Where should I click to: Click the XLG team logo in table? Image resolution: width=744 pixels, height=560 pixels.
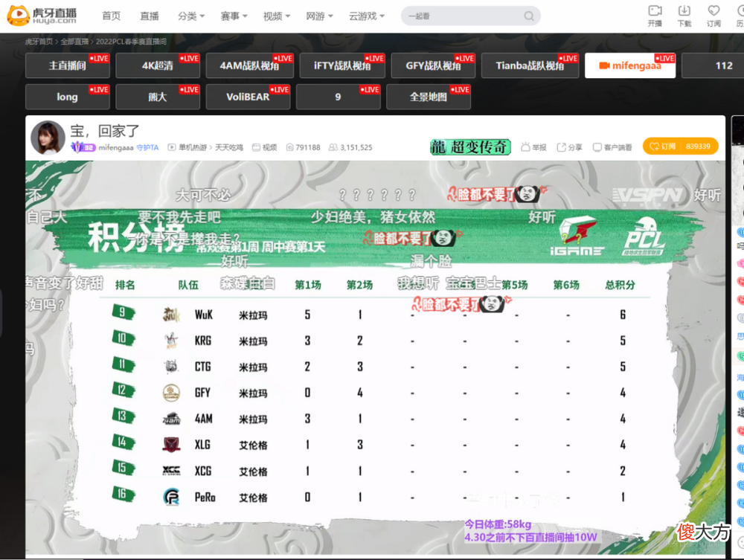click(171, 445)
